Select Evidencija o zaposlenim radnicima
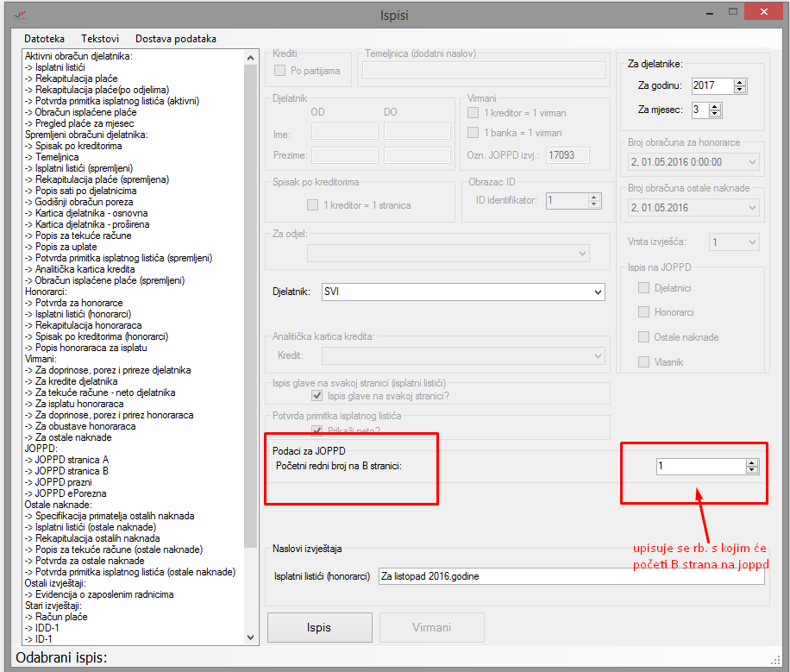This screenshot has width=790, height=672. coord(104,594)
